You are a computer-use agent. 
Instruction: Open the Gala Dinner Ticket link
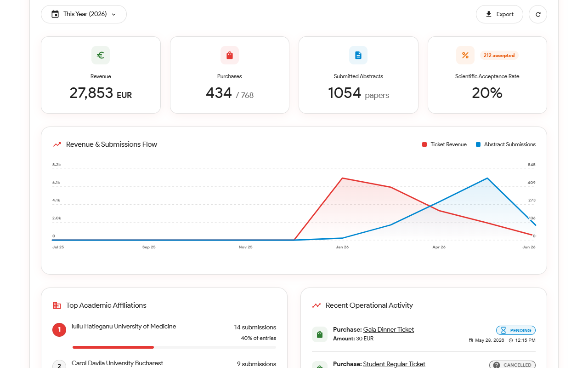pos(389,330)
